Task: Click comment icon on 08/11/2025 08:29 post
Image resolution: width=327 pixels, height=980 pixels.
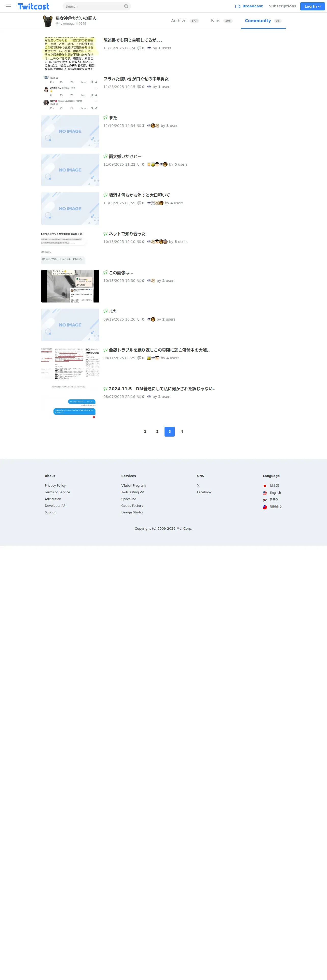Action: pyautogui.click(x=139, y=358)
